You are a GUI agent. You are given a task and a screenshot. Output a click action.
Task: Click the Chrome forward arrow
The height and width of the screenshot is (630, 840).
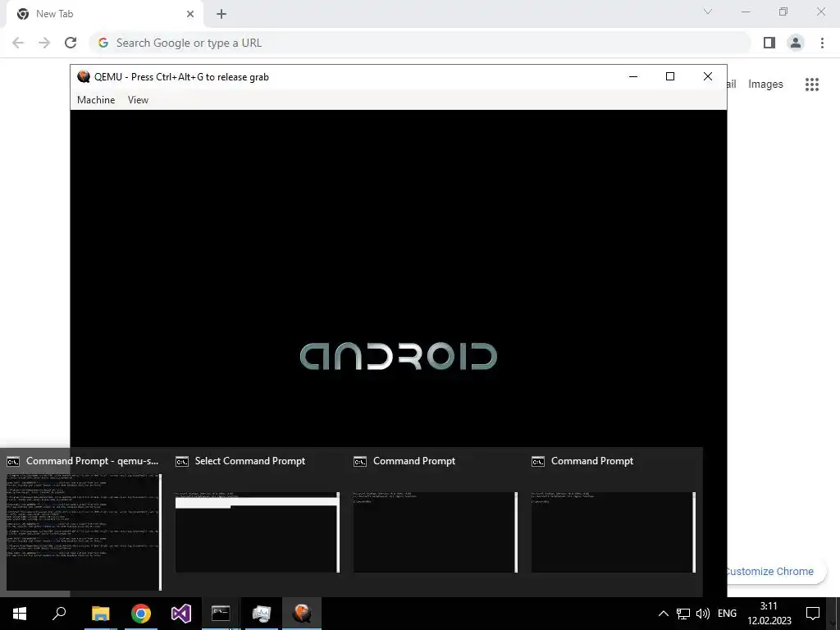[44, 43]
